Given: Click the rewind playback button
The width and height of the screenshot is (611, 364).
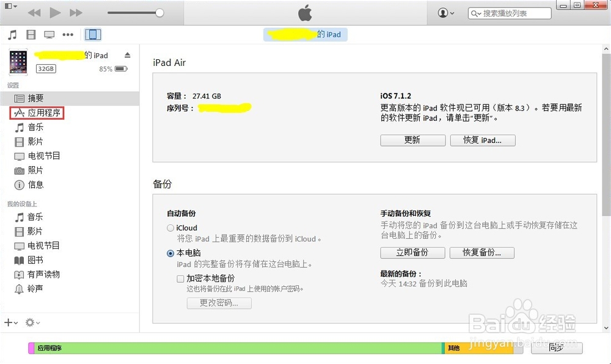Looking at the screenshot, I should (34, 13).
